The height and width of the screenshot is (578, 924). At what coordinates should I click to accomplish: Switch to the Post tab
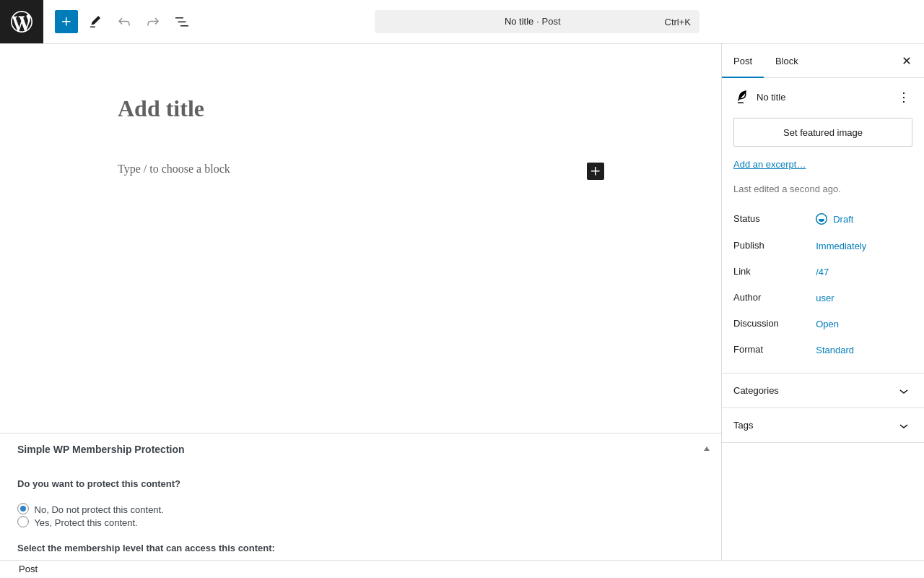pyautogui.click(x=743, y=61)
